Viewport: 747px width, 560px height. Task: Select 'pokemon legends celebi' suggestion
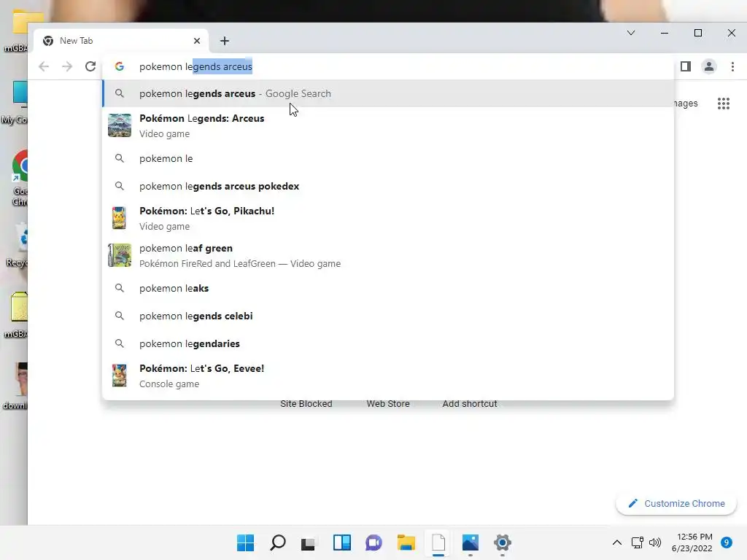click(x=388, y=316)
